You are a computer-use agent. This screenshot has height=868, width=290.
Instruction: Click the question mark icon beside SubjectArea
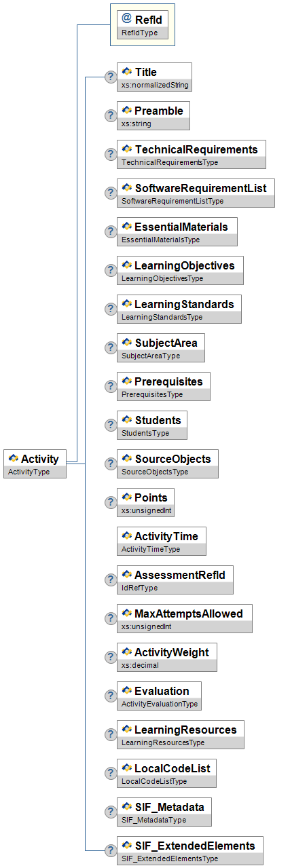click(111, 347)
